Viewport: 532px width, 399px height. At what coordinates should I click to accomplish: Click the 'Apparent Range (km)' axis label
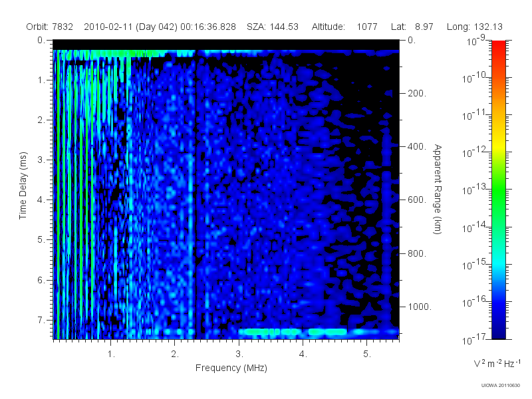tap(438, 189)
